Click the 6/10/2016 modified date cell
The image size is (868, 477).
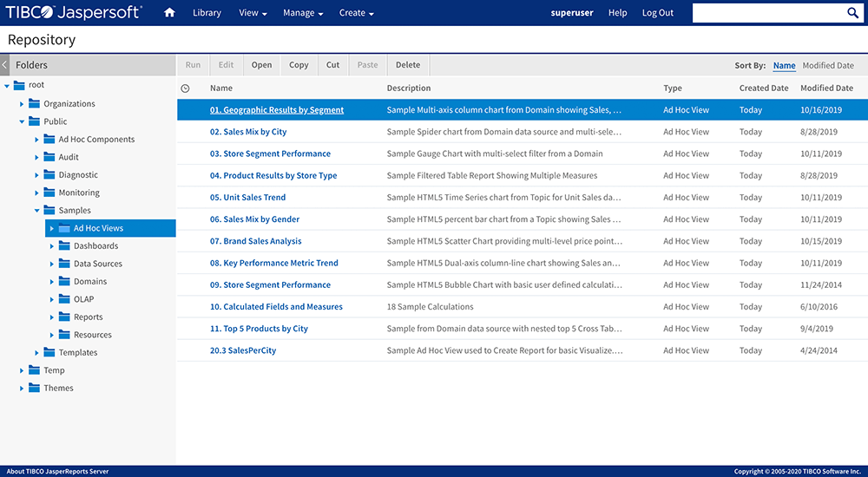819,306
